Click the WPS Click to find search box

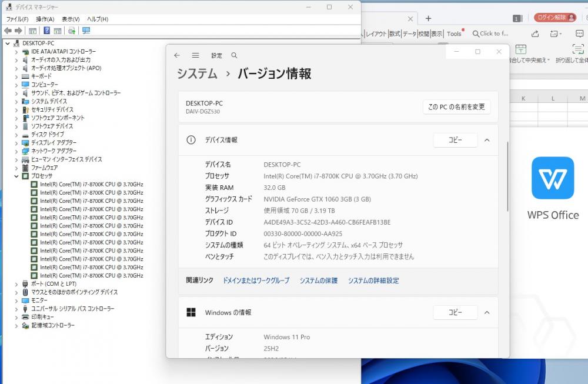click(490, 34)
